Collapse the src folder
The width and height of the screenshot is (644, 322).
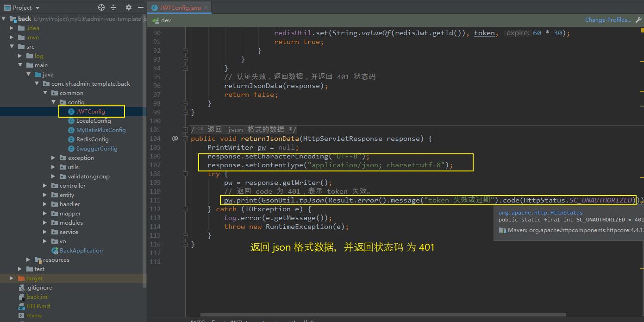coord(12,47)
